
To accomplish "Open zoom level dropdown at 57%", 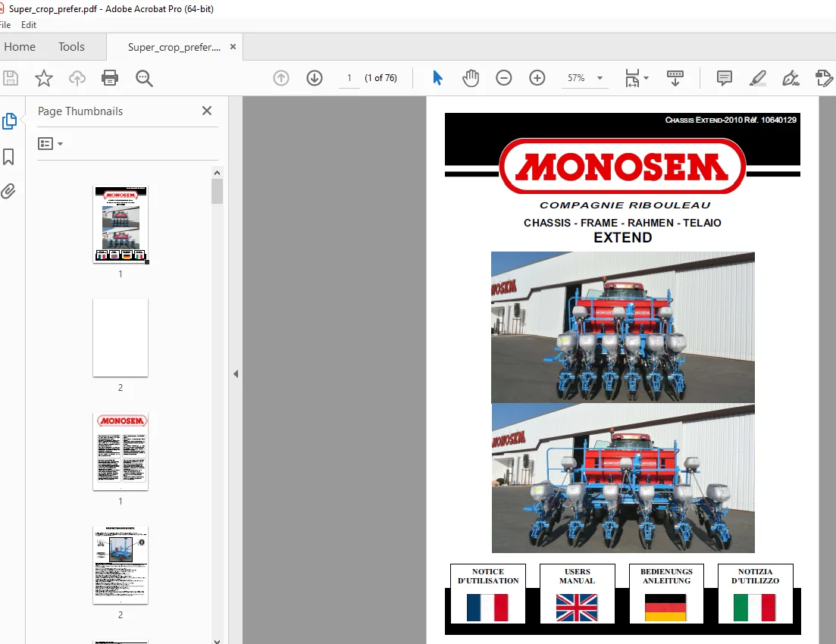I will coord(600,78).
